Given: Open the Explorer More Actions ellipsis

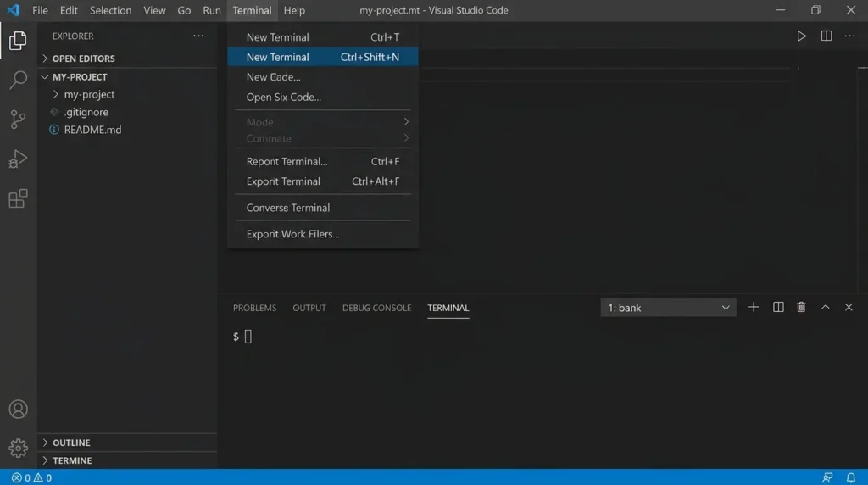Looking at the screenshot, I should pyautogui.click(x=198, y=36).
